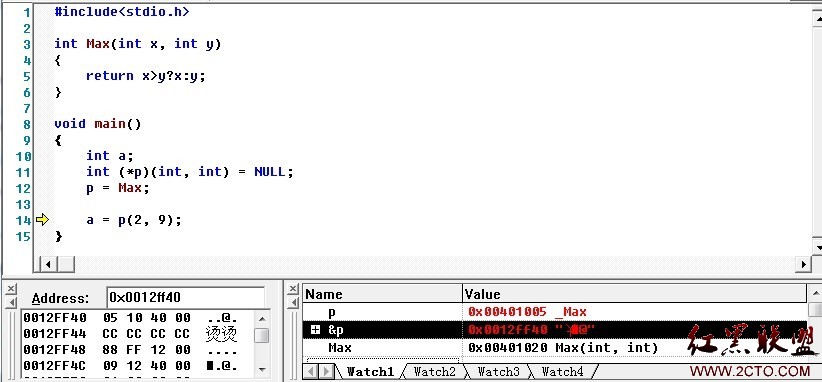Click line number 10 in the gutter
The width and height of the screenshot is (822, 382).
pyautogui.click(x=23, y=156)
